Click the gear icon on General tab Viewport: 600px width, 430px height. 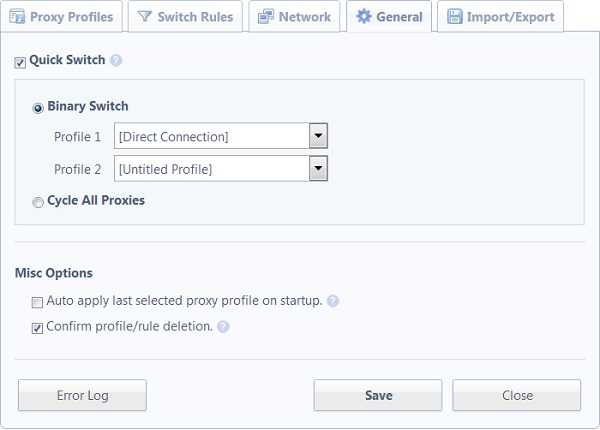click(x=364, y=16)
